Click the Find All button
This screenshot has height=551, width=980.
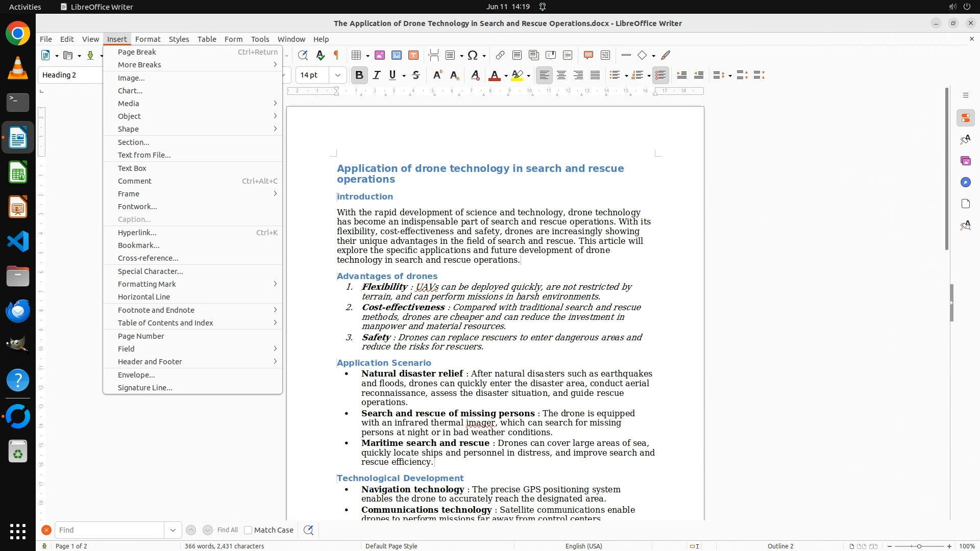tap(227, 530)
